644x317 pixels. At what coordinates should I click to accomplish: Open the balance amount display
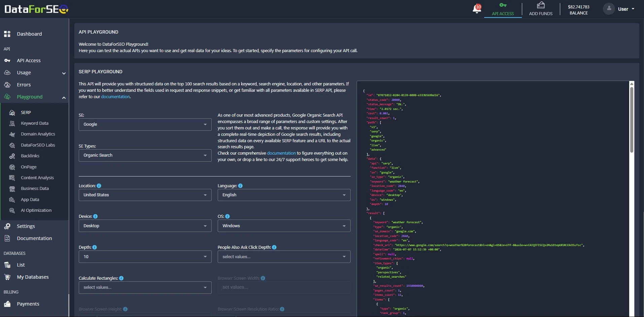(578, 10)
